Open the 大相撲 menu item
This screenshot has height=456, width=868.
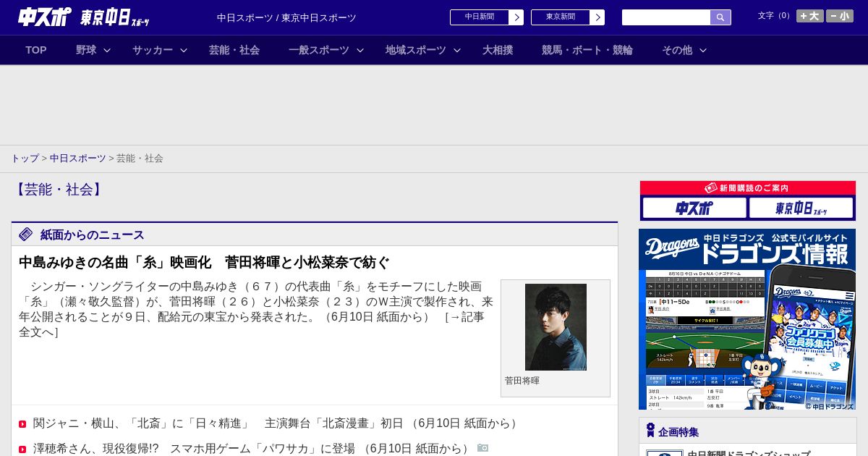[498, 50]
